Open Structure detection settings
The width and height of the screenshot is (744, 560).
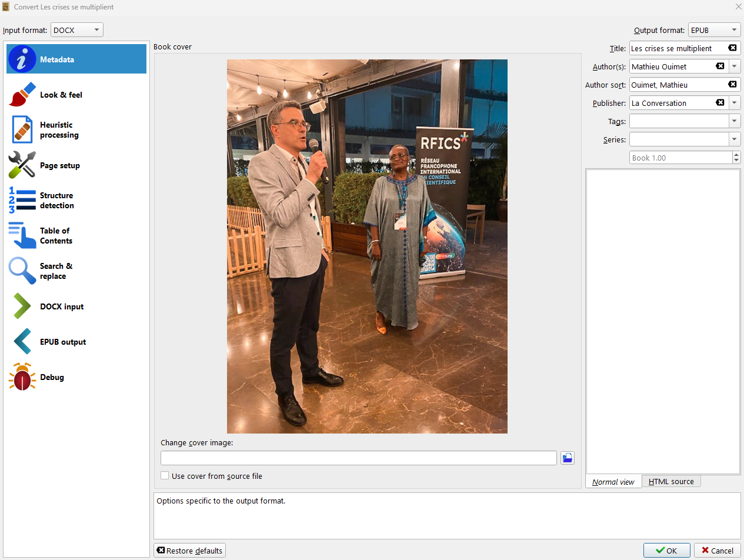point(76,200)
